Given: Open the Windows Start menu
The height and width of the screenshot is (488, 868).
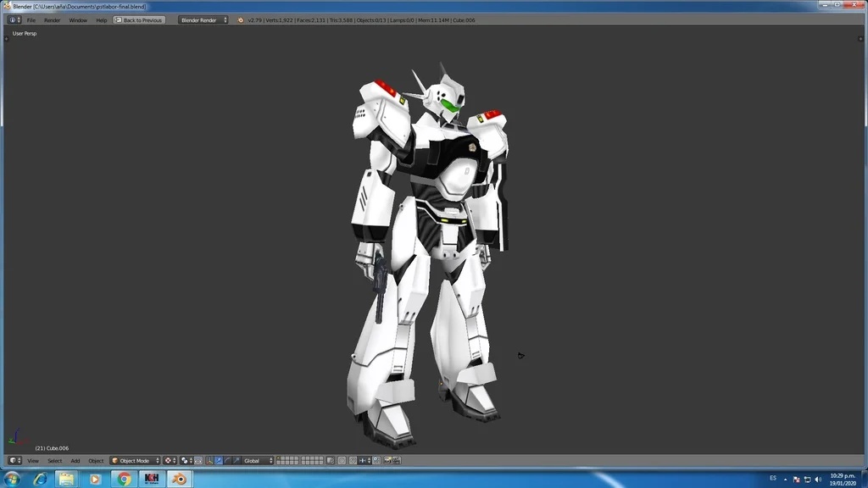Looking at the screenshot, I should [x=12, y=479].
